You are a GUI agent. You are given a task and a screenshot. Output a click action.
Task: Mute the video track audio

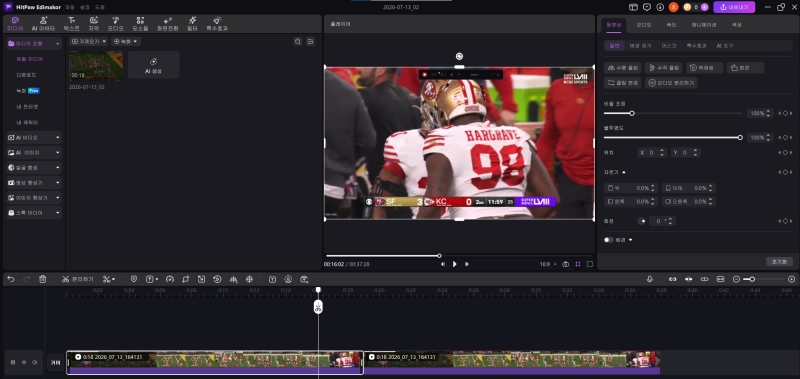point(35,362)
